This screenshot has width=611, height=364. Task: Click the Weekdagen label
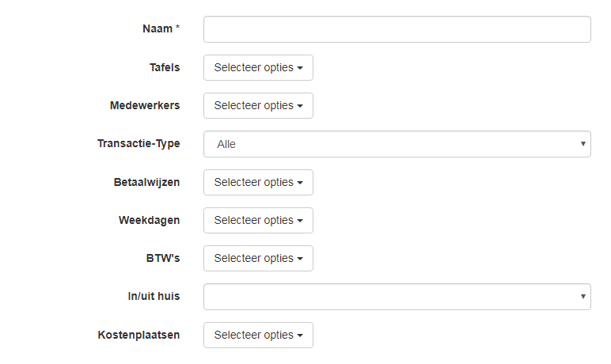pyautogui.click(x=150, y=221)
